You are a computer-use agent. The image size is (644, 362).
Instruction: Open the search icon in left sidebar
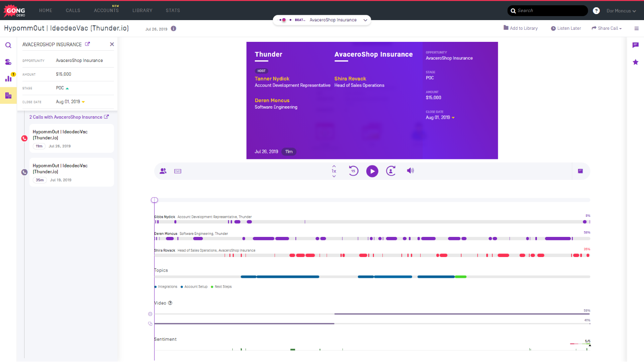pos(8,45)
